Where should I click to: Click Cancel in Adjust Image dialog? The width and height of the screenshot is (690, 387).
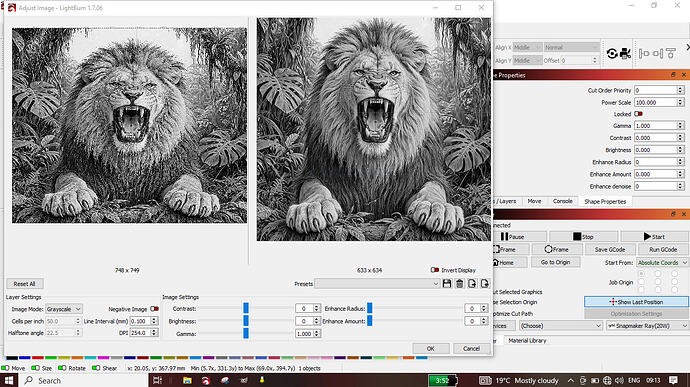[x=471, y=348]
